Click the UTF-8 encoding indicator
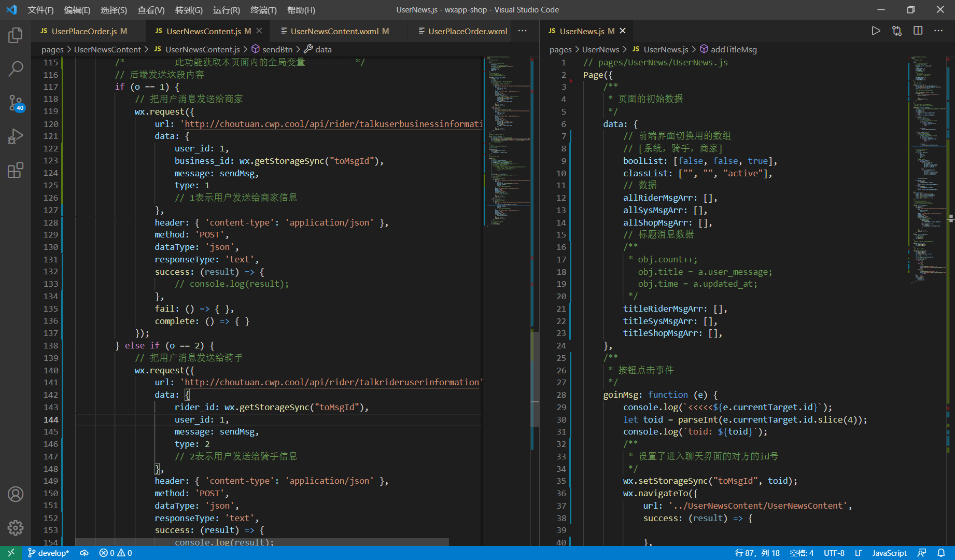955x560 pixels. tap(834, 553)
